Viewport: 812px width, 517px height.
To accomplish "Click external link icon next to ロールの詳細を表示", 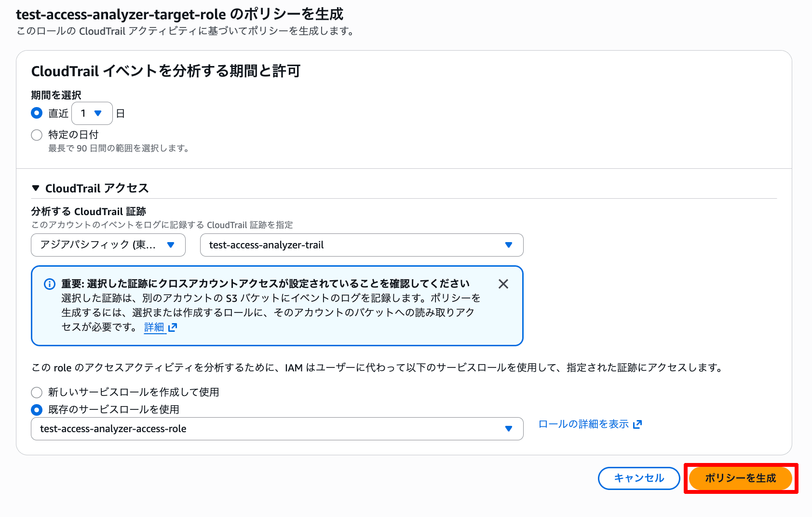I will coord(637,424).
